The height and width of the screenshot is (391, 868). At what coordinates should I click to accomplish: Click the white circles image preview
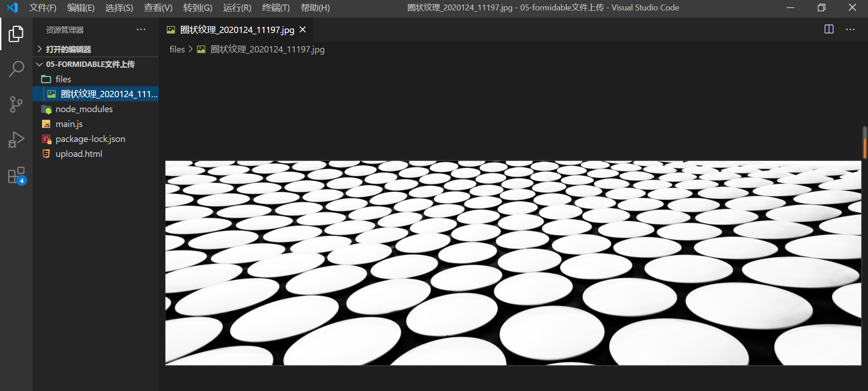(513, 263)
